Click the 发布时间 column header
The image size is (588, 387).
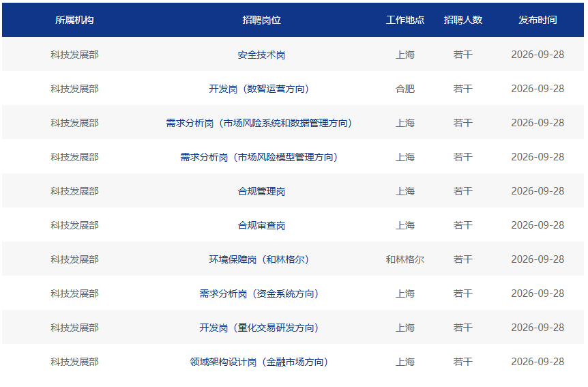538,20
